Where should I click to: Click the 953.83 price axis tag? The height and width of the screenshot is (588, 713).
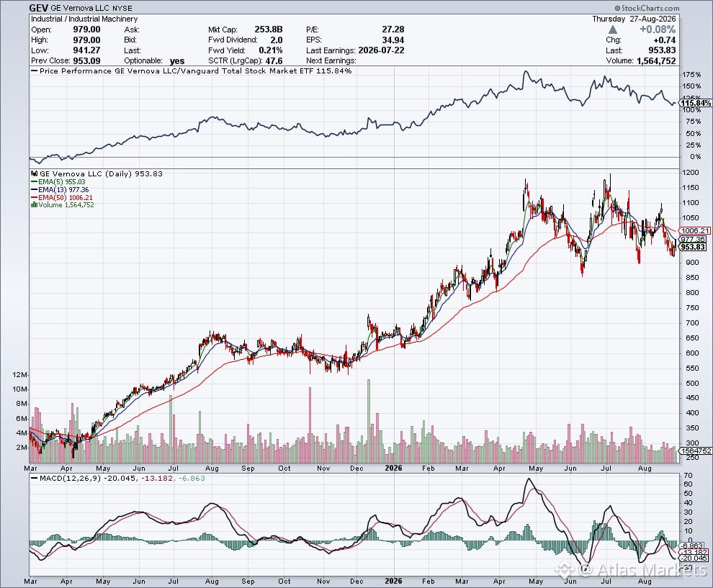click(x=693, y=247)
